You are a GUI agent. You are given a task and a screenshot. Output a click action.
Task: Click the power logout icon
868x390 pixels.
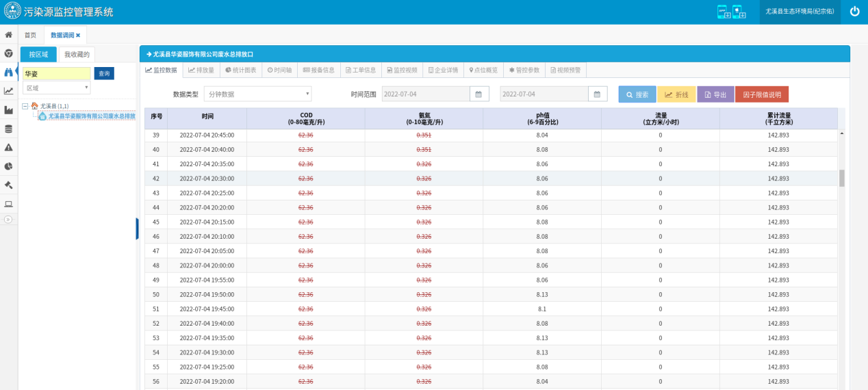tap(854, 12)
